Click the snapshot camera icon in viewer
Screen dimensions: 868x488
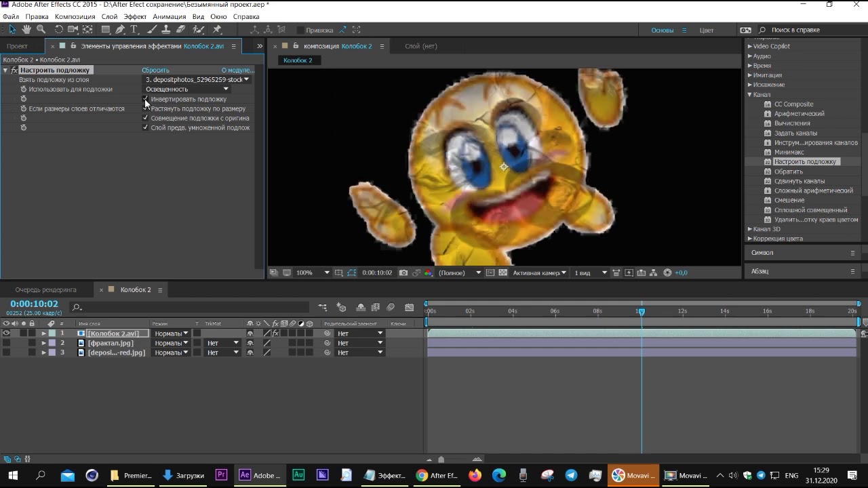(x=403, y=272)
